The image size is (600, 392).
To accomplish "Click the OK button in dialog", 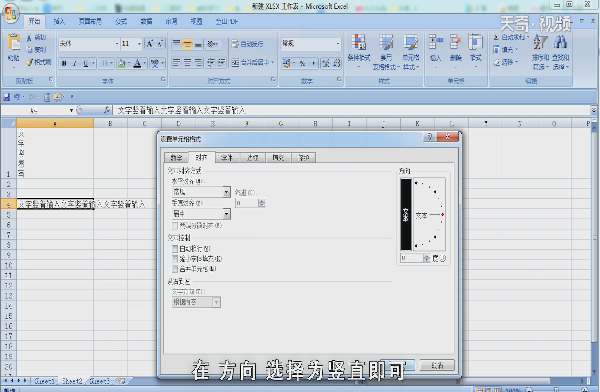I will (398, 365).
